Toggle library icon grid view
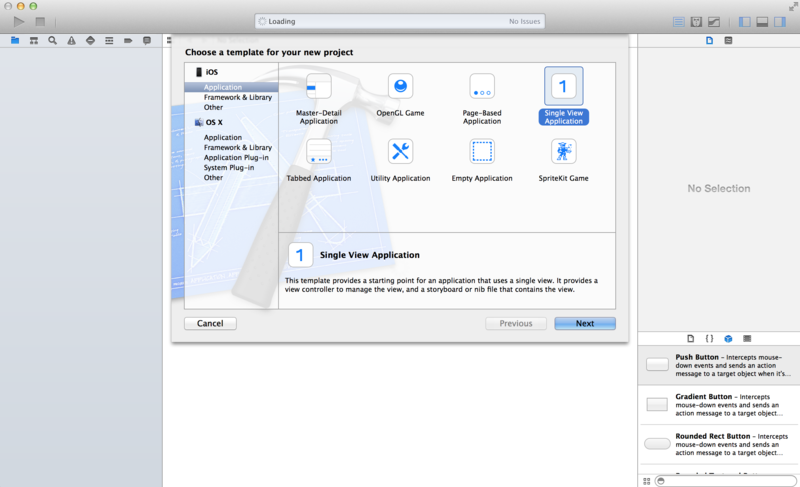This screenshot has width=800, height=487. [646, 481]
